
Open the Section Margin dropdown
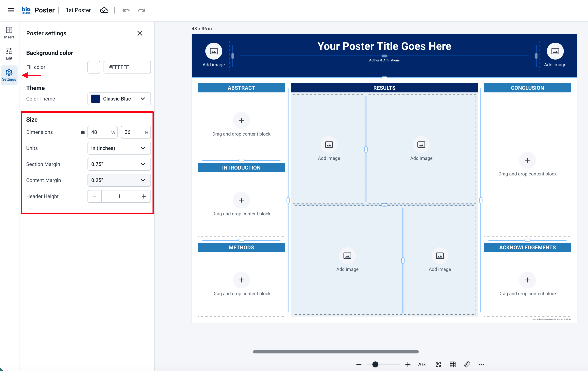point(119,164)
